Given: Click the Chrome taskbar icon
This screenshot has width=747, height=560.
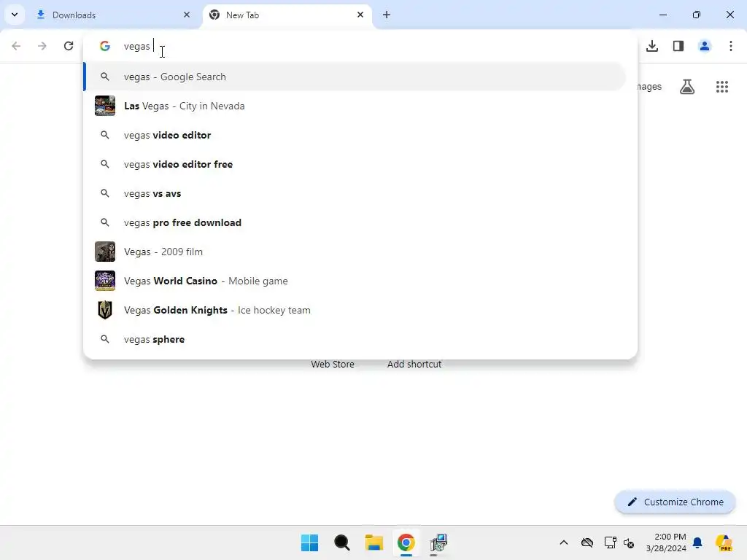Looking at the screenshot, I should pyautogui.click(x=406, y=542).
